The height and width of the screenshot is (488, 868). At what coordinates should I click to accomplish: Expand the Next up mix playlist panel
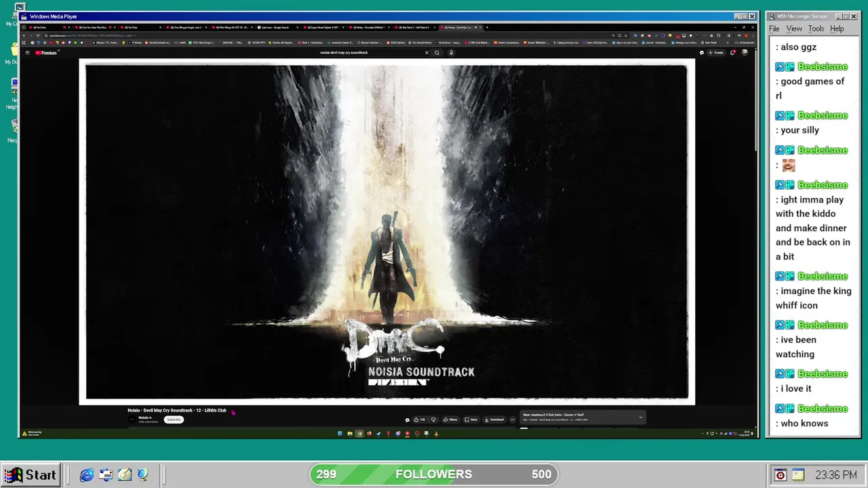[640, 418]
